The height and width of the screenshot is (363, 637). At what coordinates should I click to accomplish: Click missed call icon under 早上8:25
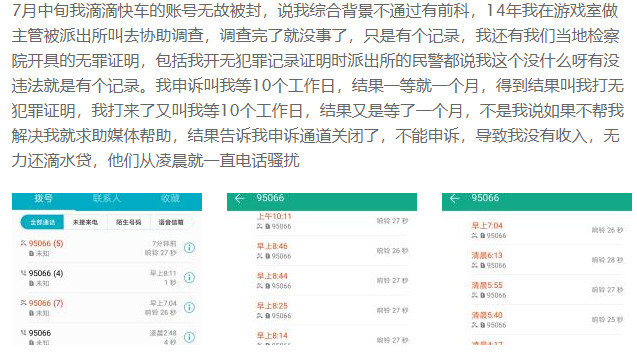click(x=260, y=315)
